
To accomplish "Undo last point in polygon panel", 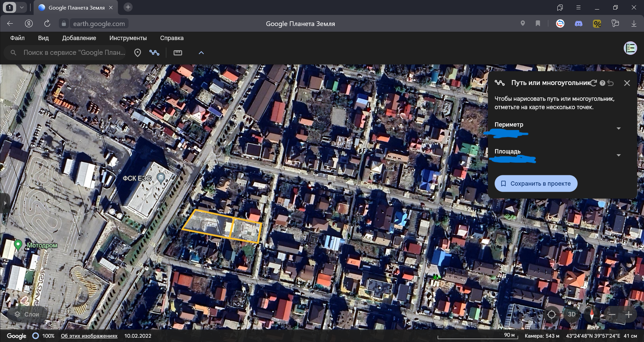I will click(611, 83).
